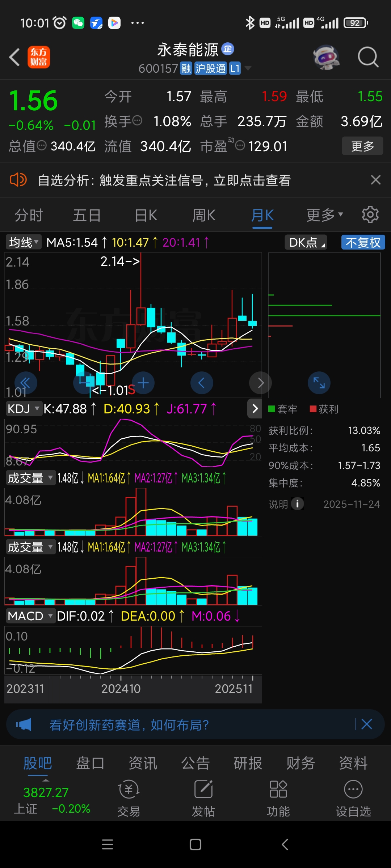
Task: Tap the green 套牢 legend
Action: coord(283,409)
